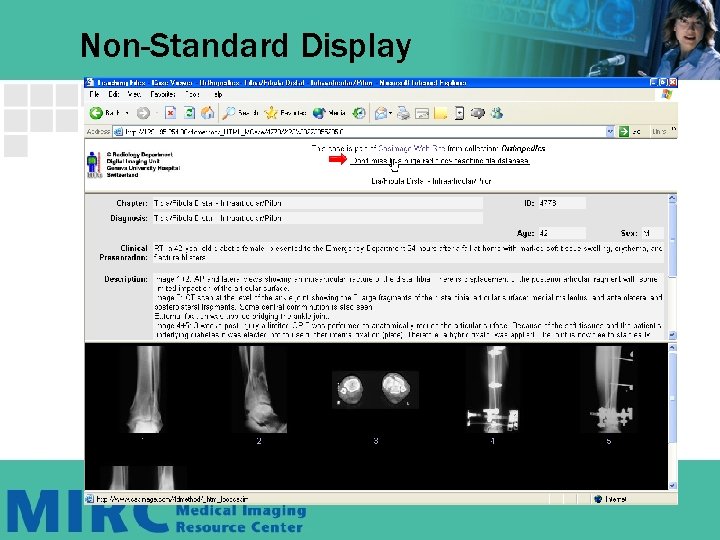Open the Messenger people icon

tap(496, 113)
